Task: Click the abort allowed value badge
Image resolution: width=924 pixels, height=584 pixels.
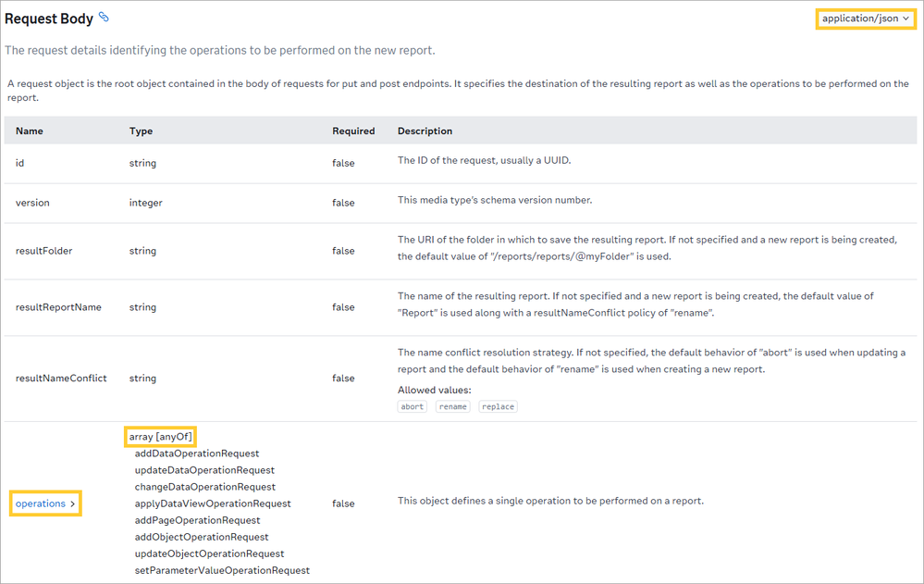Action: [412, 406]
